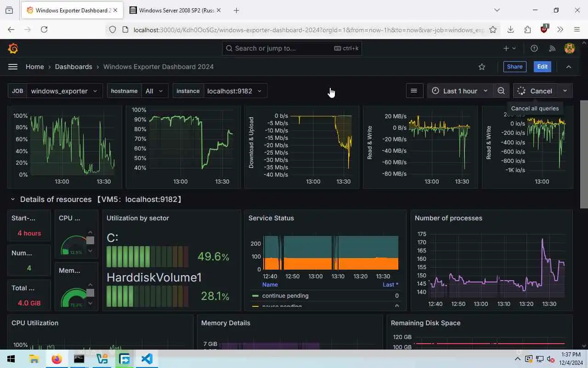The height and width of the screenshot is (368, 588).
Task: Click the page vertical scrollbar
Action: (584, 154)
